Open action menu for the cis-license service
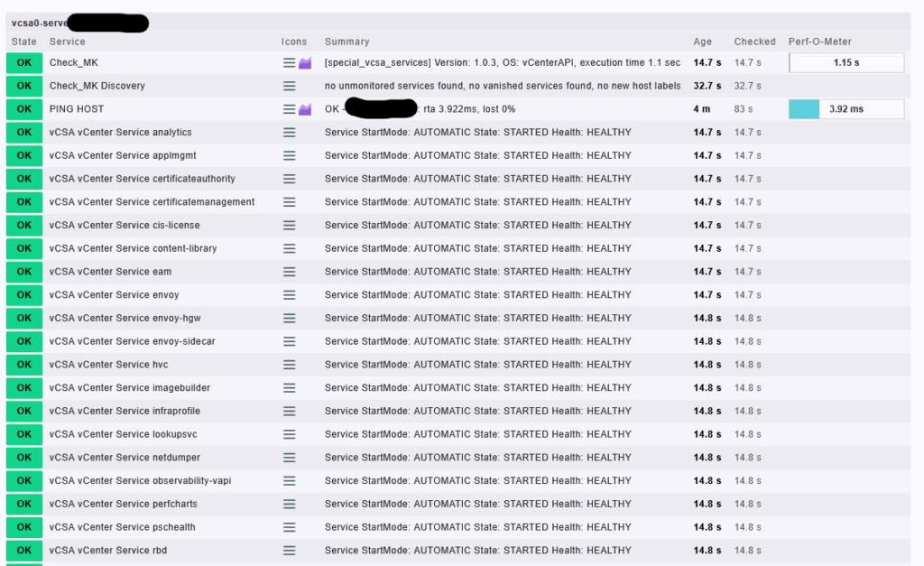The height and width of the screenshot is (566, 924). 289,225
